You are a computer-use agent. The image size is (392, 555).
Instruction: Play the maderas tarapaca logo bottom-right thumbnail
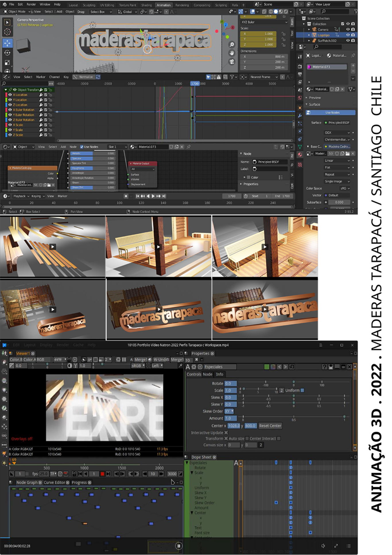click(x=265, y=309)
